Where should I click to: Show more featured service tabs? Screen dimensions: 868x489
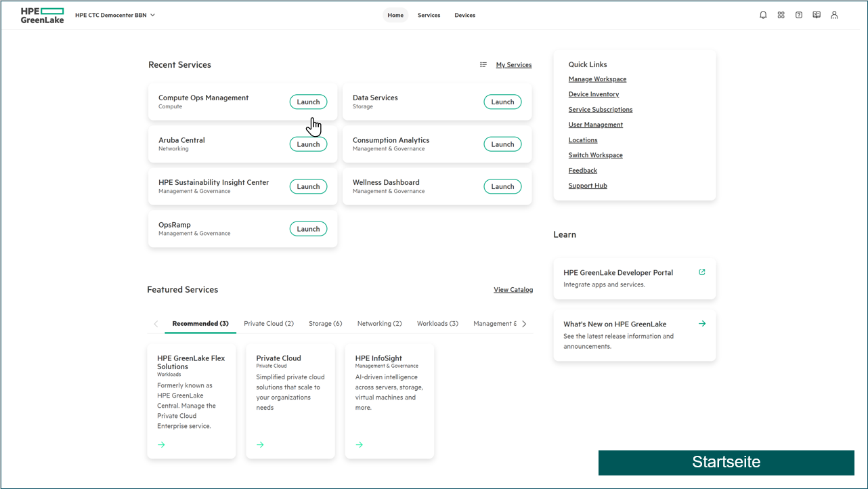click(x=524, y=324)
